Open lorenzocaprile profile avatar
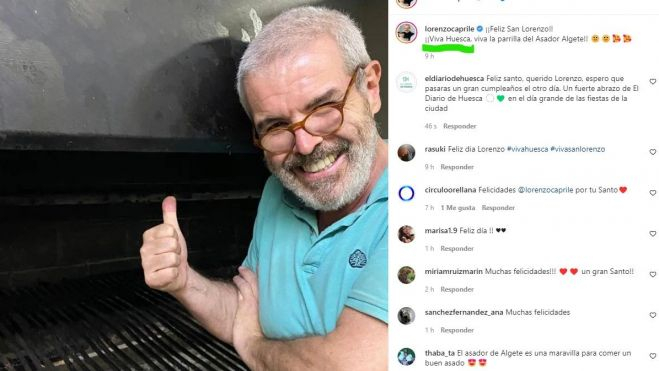 pos(406,32)
